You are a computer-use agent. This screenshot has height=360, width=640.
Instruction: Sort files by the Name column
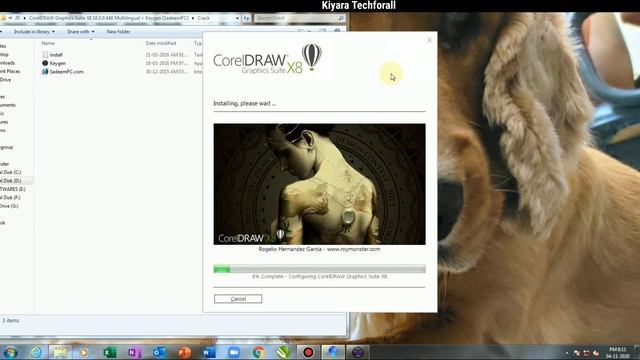click(x=48, y=43)
